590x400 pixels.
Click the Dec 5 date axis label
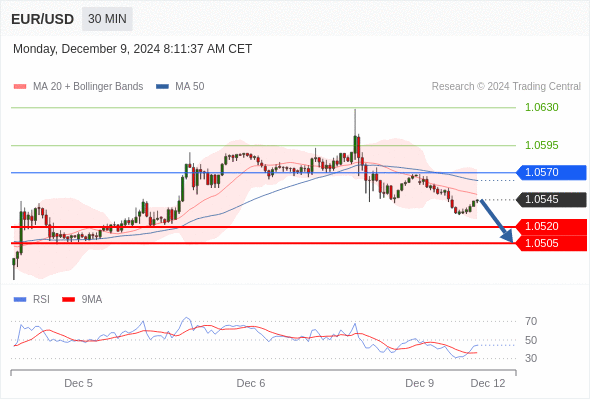coord(78,383)
